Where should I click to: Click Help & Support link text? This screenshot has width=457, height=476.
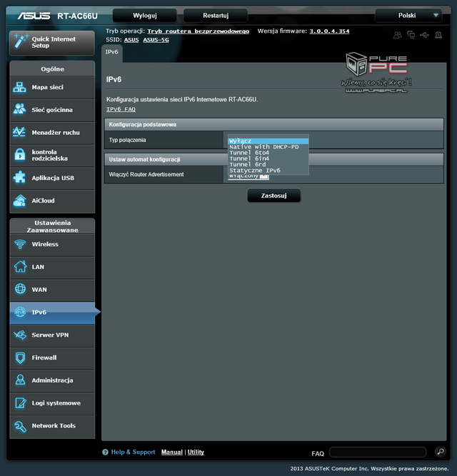point(133,452)
